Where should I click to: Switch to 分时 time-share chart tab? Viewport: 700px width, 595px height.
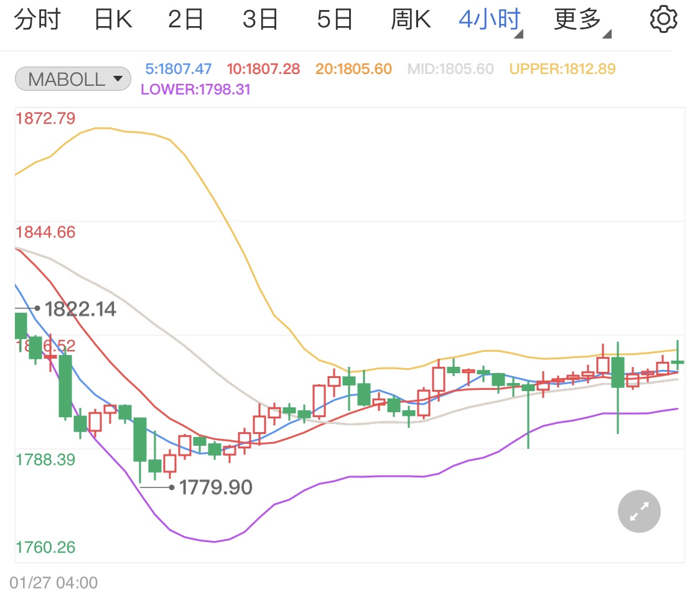pyautogui.click(x=37, y=20)
